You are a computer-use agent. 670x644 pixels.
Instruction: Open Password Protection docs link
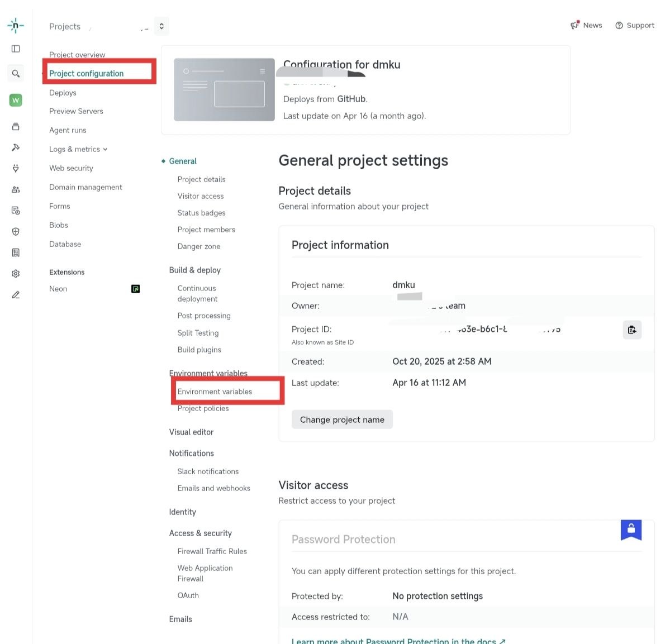398,641
